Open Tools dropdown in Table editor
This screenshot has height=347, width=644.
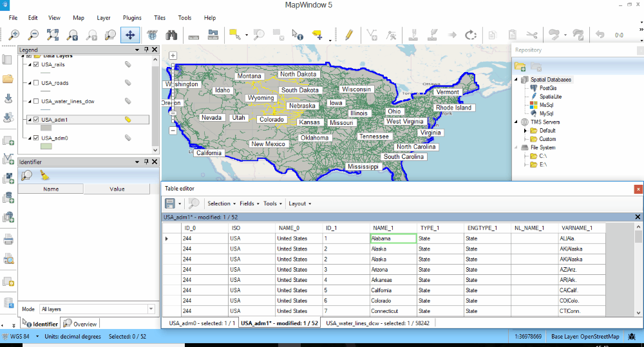(272, 203)
